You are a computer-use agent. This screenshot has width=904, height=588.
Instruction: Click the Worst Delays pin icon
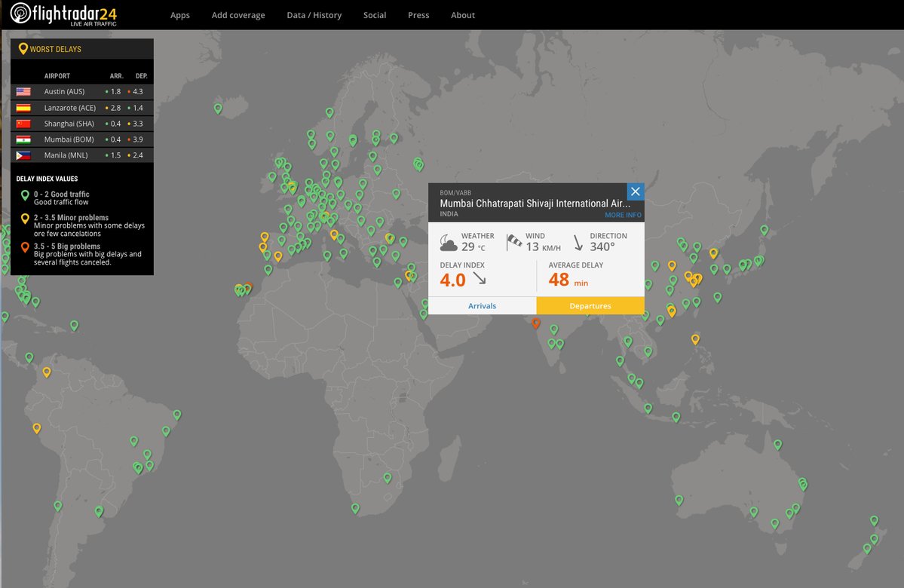(x=23, y=49)
